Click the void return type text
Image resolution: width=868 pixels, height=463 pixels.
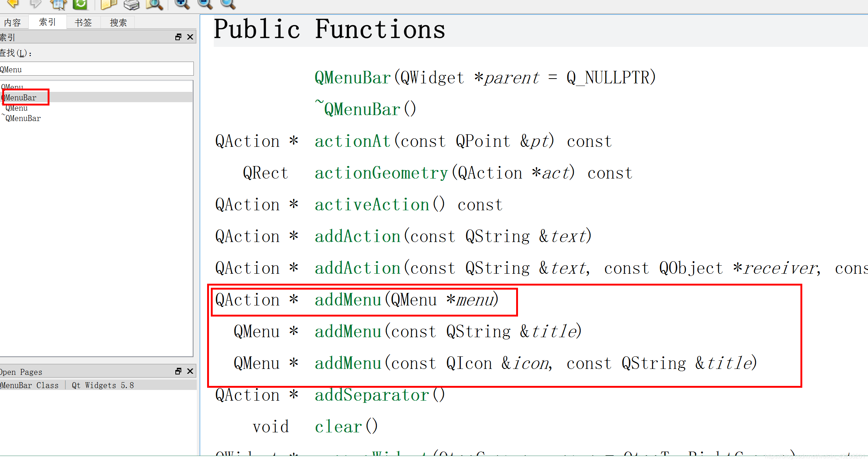pyautogui.click(x=271, y=427)
